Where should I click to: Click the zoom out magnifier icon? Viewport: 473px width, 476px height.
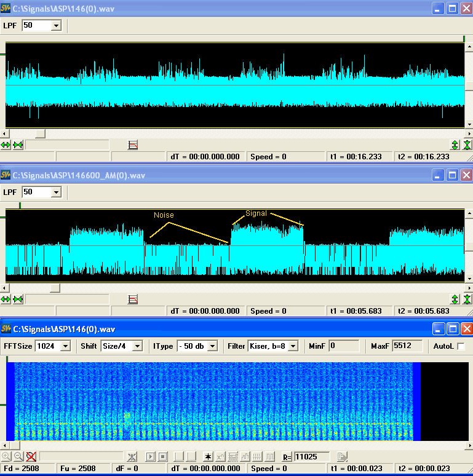click(18, 456)
